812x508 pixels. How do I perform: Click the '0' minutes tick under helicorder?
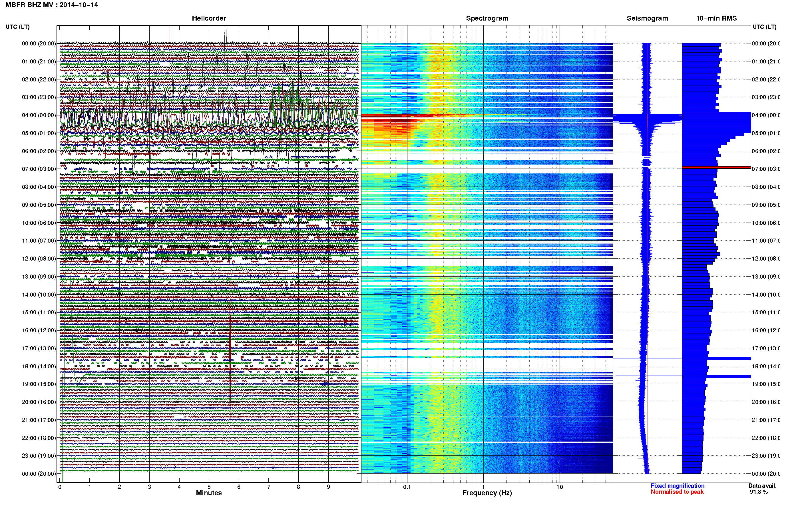[60, 487]
